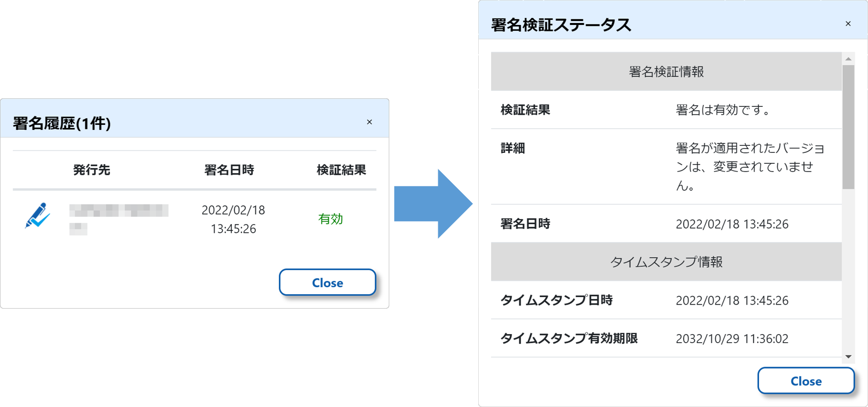
Task: Select the 署名は有効です。 result text
Action: click(723, 110)
